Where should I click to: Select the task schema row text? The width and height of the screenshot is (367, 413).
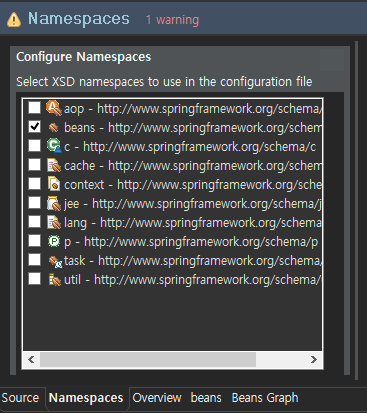pos(193,261)
